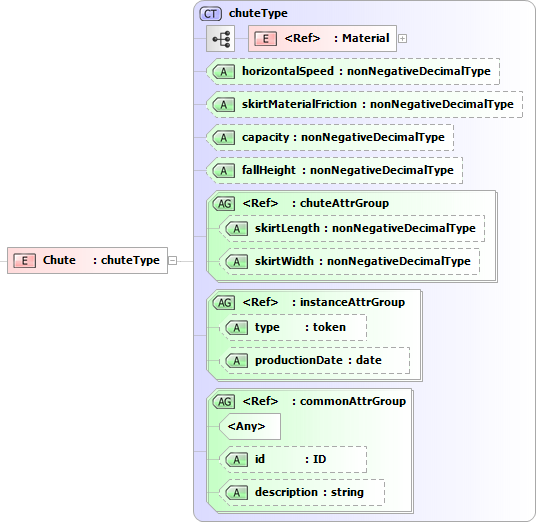536x522 pixels.
Task: Select the skirtWidth attribute
Action: coord(349,262)
